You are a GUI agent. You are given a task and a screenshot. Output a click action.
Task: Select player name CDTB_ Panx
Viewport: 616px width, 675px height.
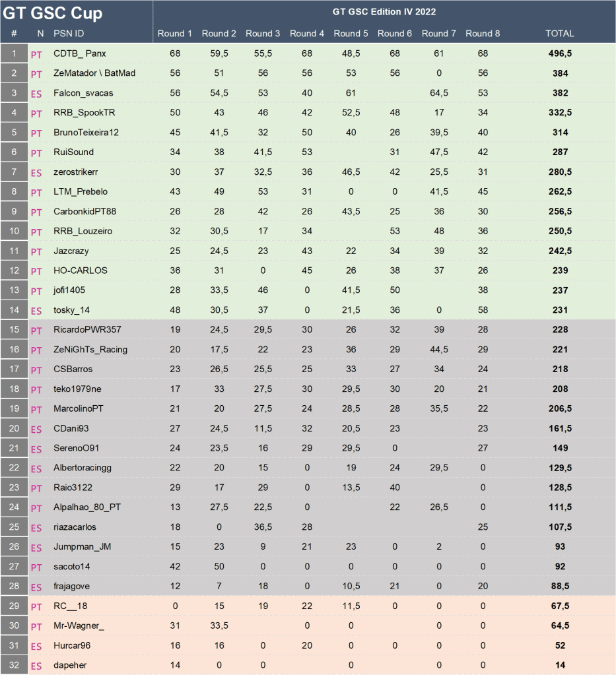click(x=79, y=53)
